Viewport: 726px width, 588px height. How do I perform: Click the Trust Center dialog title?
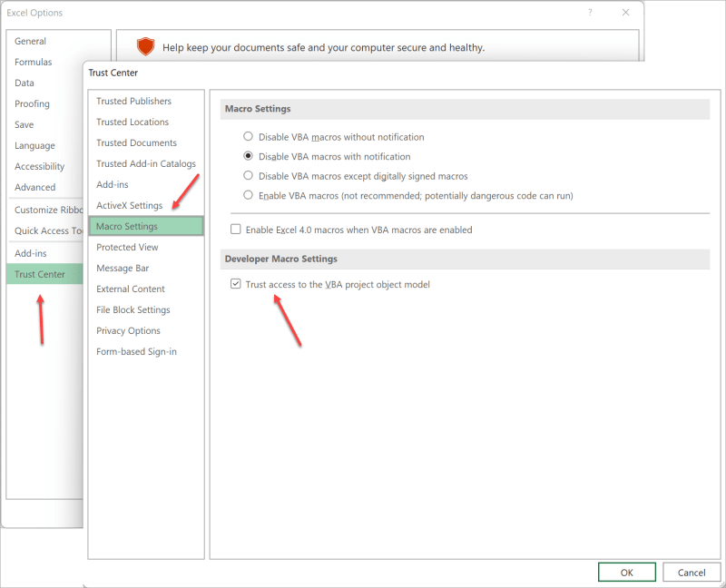(113, 73)
